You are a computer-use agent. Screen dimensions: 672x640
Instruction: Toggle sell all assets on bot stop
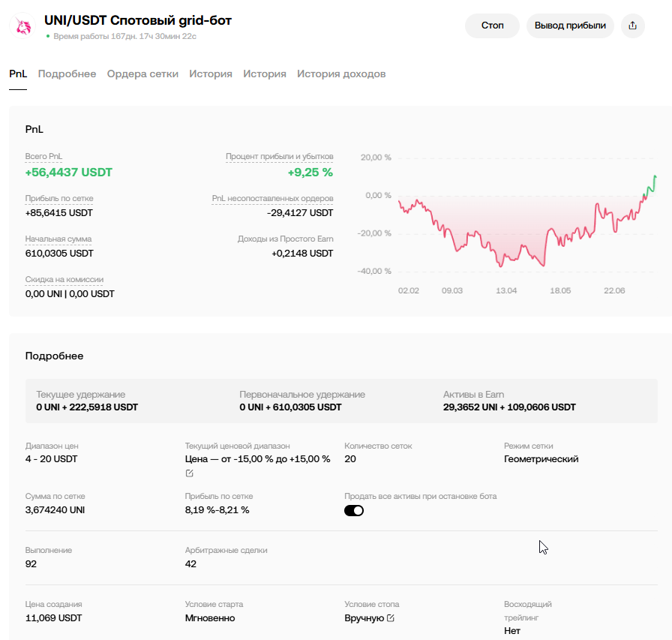click(354, 510)
